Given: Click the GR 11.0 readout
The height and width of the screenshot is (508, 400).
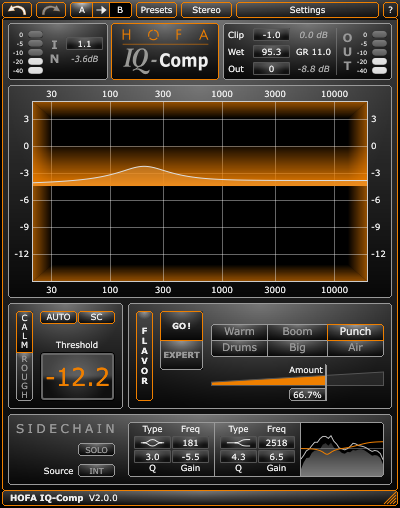Looking at the screenshot, I should tap(313, 52).
